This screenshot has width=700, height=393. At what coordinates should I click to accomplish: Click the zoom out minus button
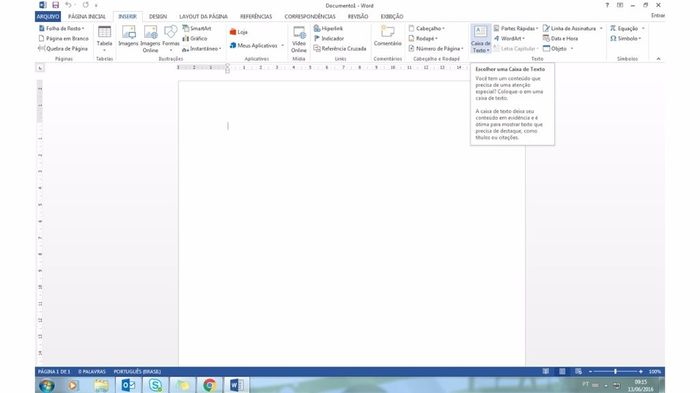pos(590,371)
